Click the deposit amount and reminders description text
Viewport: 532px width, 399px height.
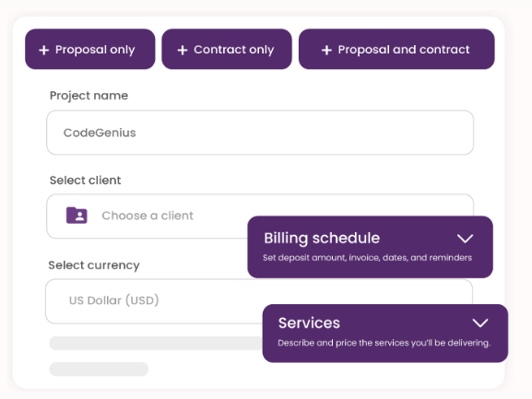click(x=367, y=258)
